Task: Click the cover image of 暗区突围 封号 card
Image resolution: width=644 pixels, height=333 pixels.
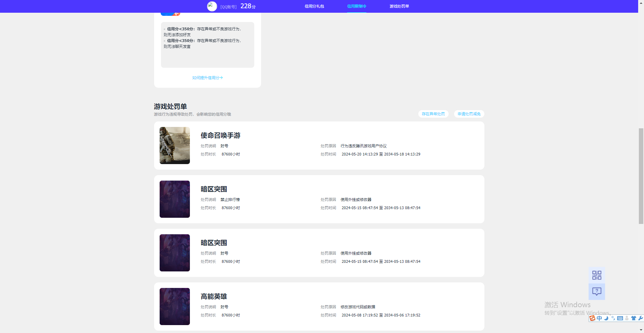Action: (x=175, y=253)
